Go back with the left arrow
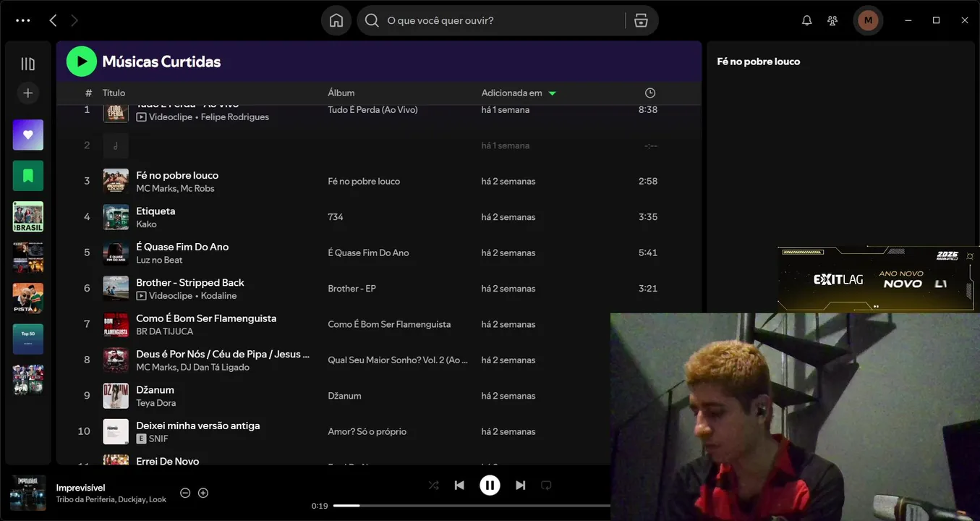Screen dimensions: 980x521 53,20
